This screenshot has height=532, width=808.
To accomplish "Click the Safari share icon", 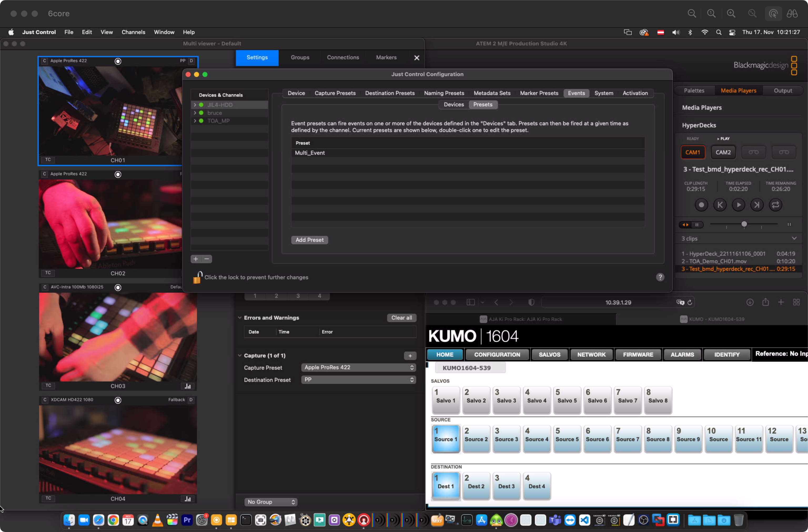I will pos(766,302).
